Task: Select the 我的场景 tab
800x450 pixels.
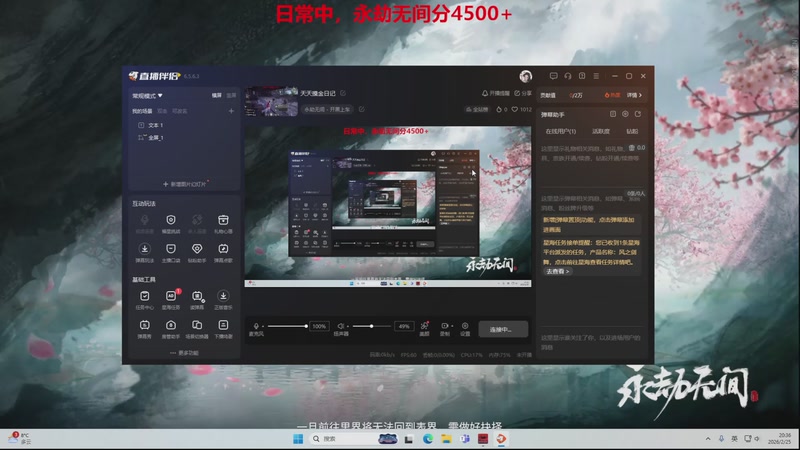Action: 142,111
